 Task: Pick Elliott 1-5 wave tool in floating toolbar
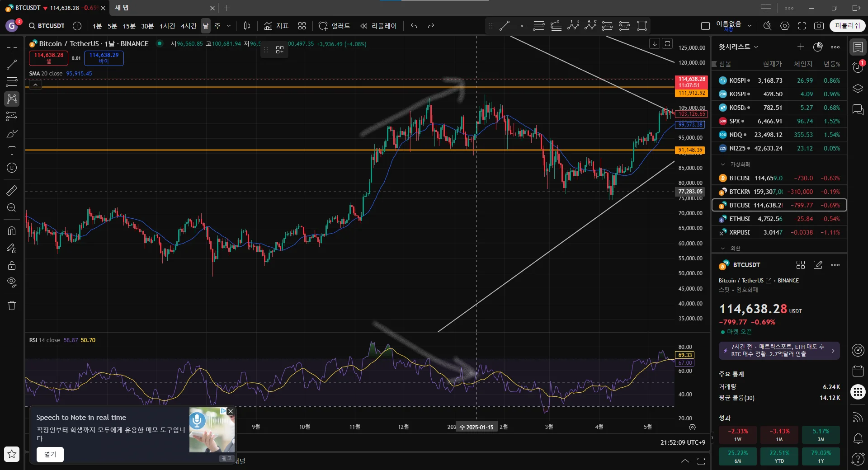573,26
